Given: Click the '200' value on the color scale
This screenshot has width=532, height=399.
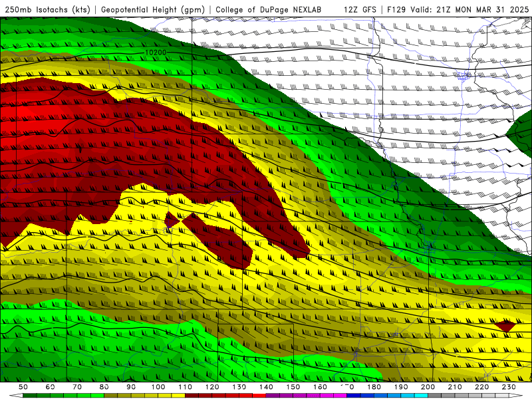Looking at the screenshot, I should pyautogui.click(x=428, y=387).
